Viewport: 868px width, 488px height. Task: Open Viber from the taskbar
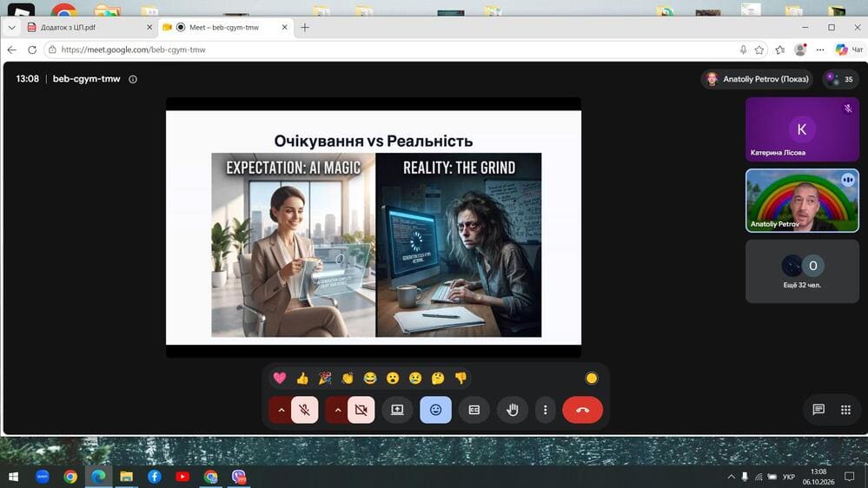click(x=239, y=477)
